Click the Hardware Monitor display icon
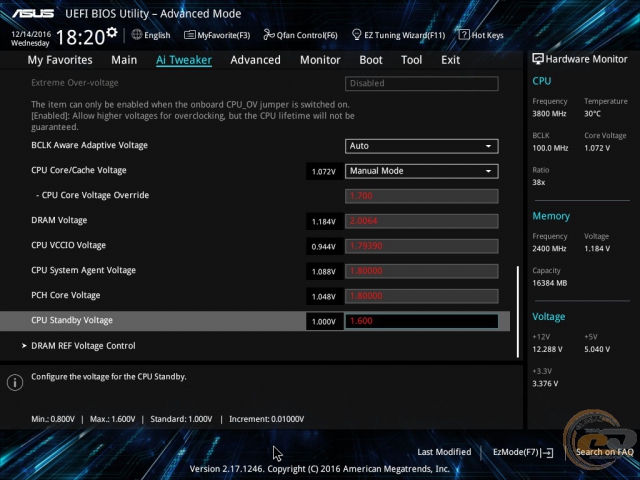 [538, 59]
